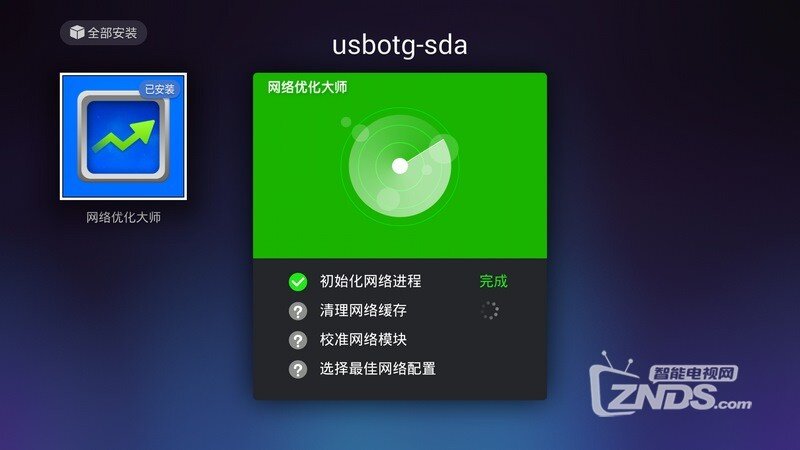800x450 pixels.
Task: Click the question mark beside 校准网络模块
Action: 298,340
